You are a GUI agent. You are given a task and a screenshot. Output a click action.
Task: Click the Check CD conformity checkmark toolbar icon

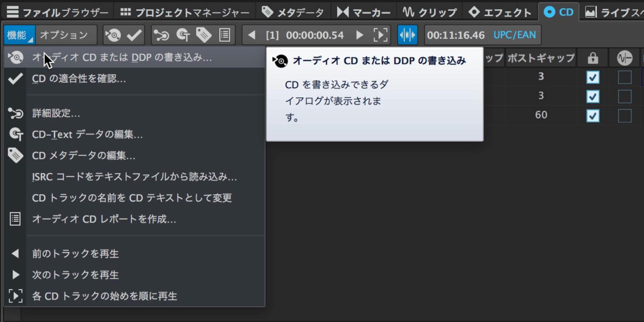(x=134, y=35)
